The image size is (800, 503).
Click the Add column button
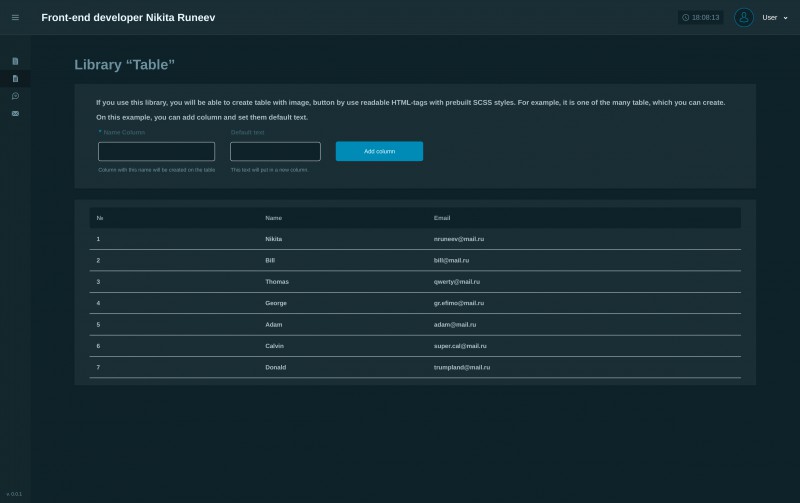click(x=379, y=152)
